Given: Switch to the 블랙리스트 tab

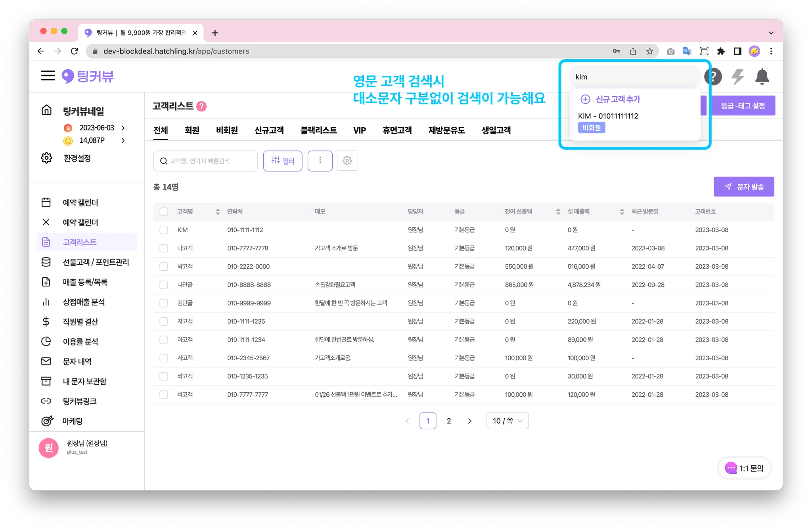Looking at the screenshot, I should click(318, 130).
